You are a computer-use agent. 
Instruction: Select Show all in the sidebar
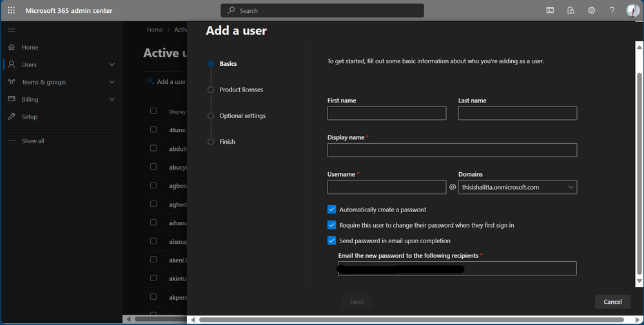pyautogui.click(x=33, y=141)
